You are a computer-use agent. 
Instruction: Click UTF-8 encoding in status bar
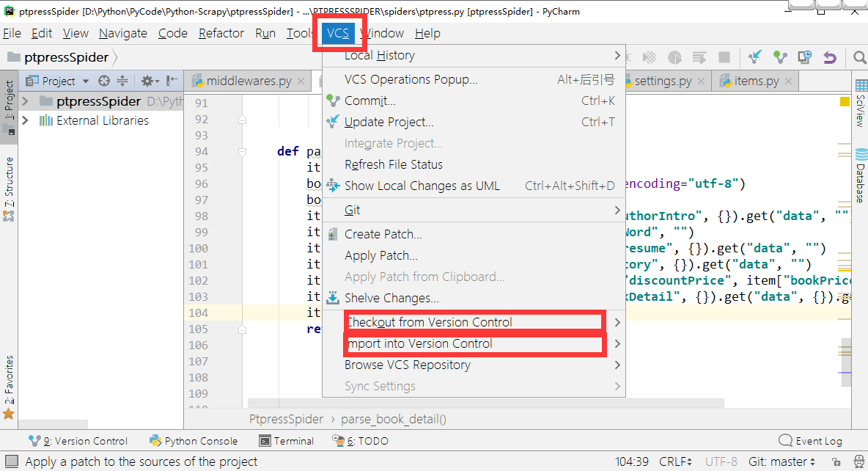point(721,461)
